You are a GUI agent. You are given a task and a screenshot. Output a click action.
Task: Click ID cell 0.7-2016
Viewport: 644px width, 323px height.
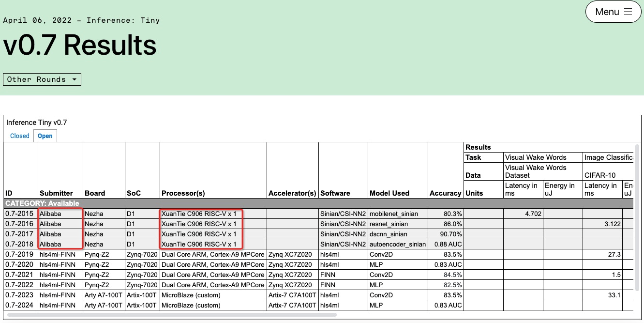pyautogui.click(x=21, y=224)
